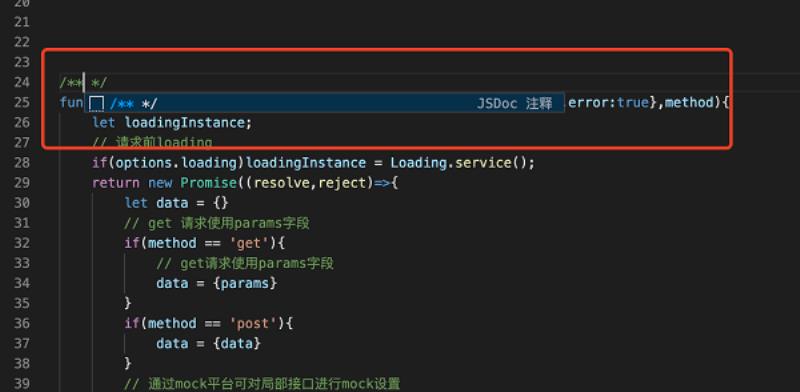800x392 pixels.
Task: Click {data} on line 37
Action: pos(237,344)
